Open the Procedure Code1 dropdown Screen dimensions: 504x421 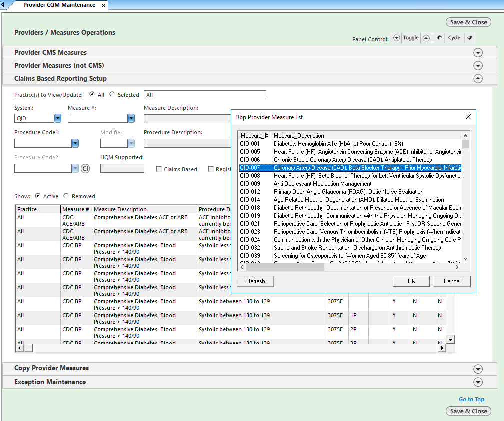coord(75,143)
